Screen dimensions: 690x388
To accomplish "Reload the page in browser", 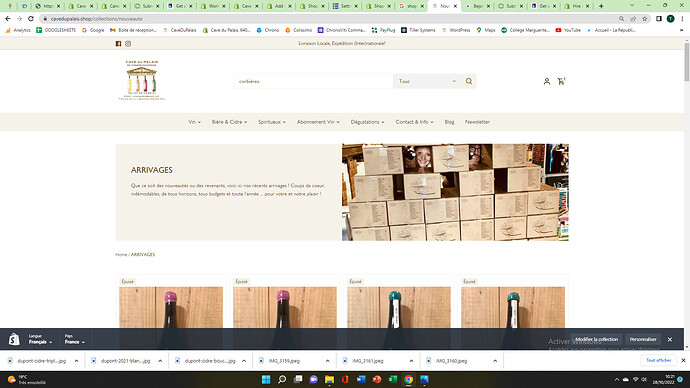I will tap(31, 19).
